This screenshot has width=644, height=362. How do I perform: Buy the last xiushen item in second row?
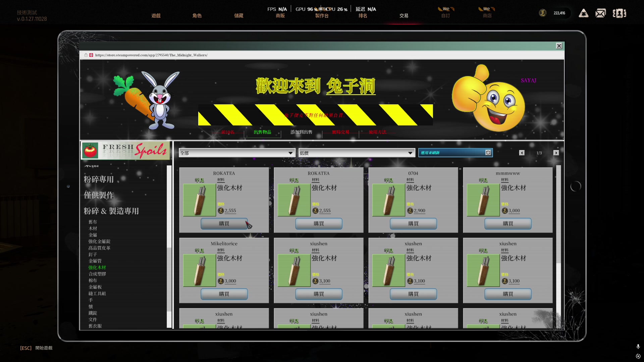click(508, 294)
